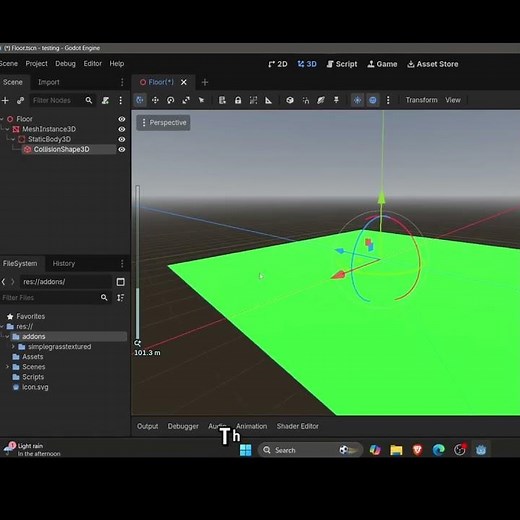Switch to the Script workspace
This screenshot has height=520, width=520.
click(x=342, y=64)
